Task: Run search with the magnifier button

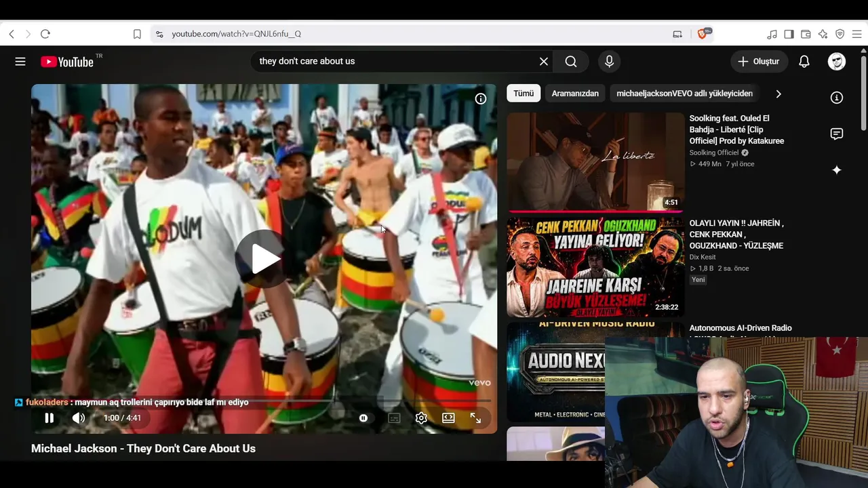Action: point(571,62)
